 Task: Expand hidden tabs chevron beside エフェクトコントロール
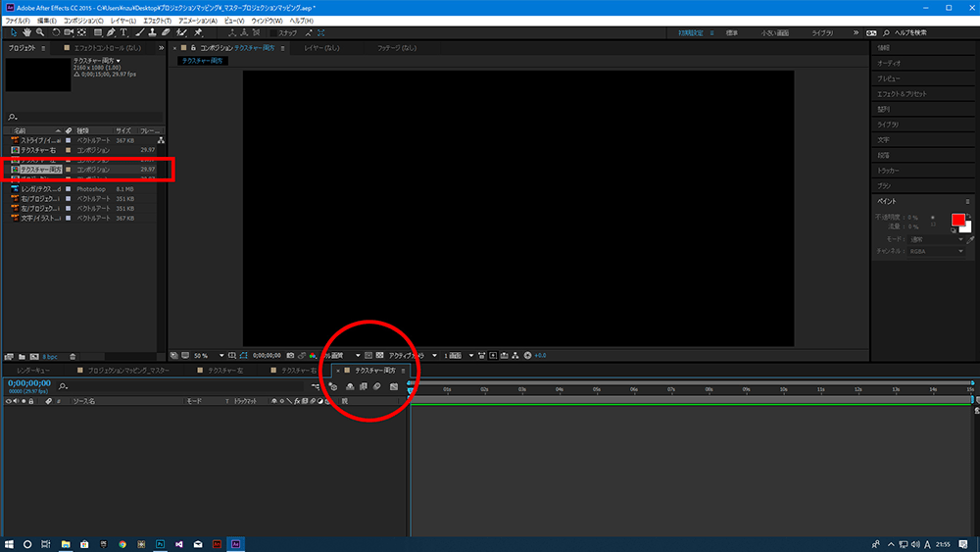(162, 47)
